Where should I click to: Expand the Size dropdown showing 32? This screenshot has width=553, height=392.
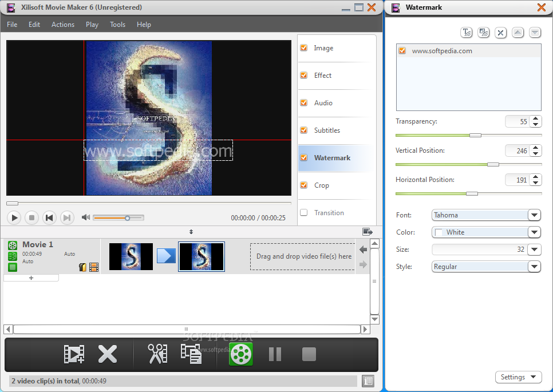click(x=534, y=250)
